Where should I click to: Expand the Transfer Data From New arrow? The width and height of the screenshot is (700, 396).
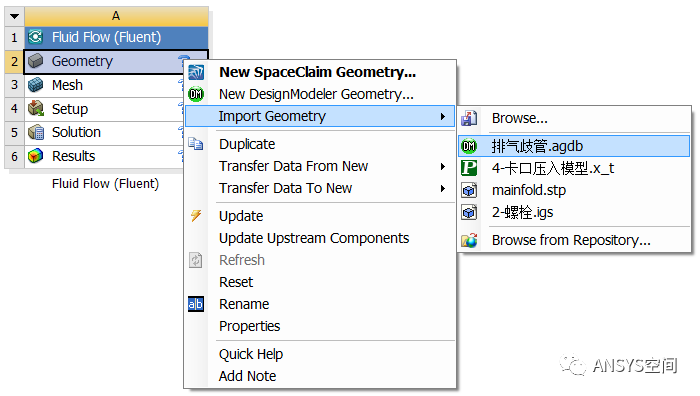tap(443, 167)
